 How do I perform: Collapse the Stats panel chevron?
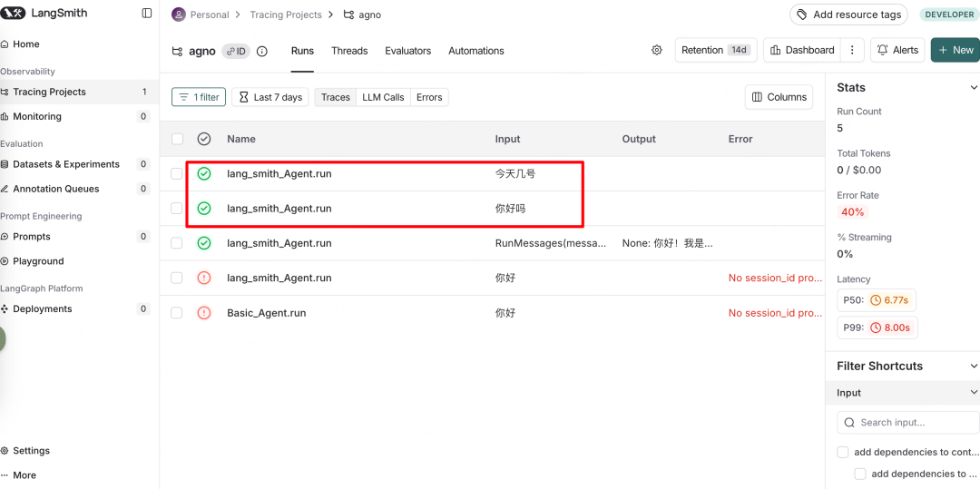(973, 87)
